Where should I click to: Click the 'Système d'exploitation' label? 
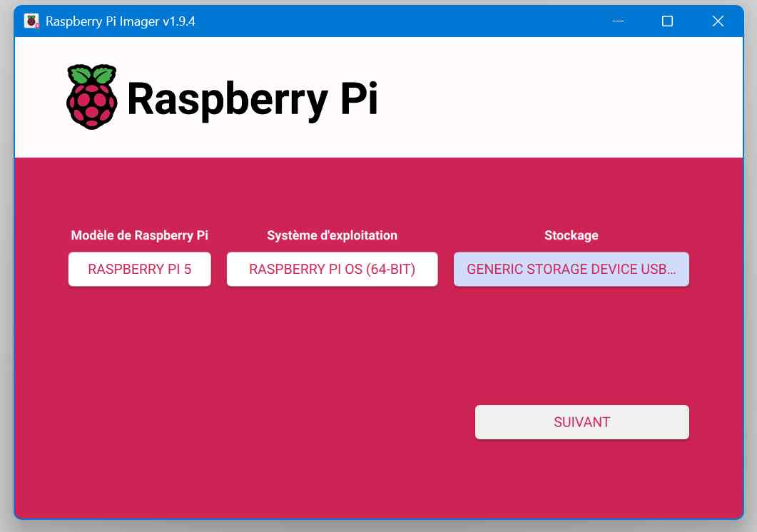coord(332,235)
